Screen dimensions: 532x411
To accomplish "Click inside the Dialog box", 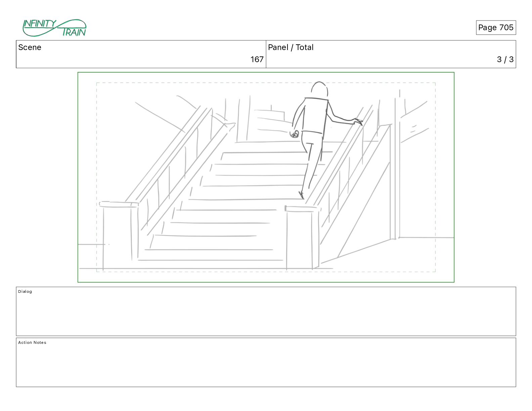I will pos(266,311).
